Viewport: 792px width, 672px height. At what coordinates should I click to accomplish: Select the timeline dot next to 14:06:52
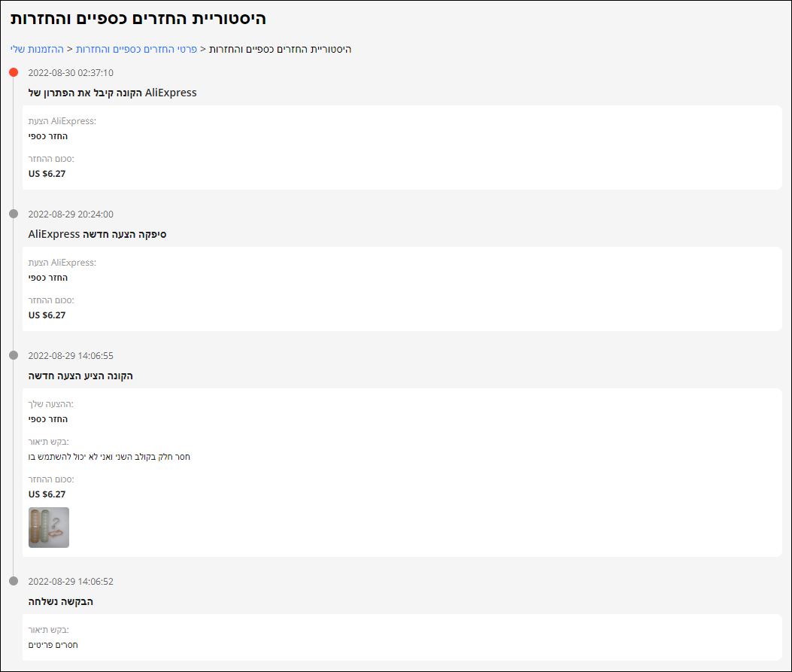(14, 581)
